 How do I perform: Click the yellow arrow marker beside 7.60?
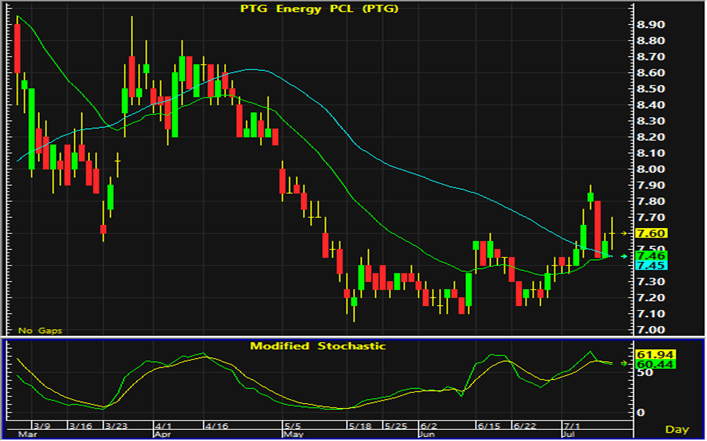(x=624, y=233)
